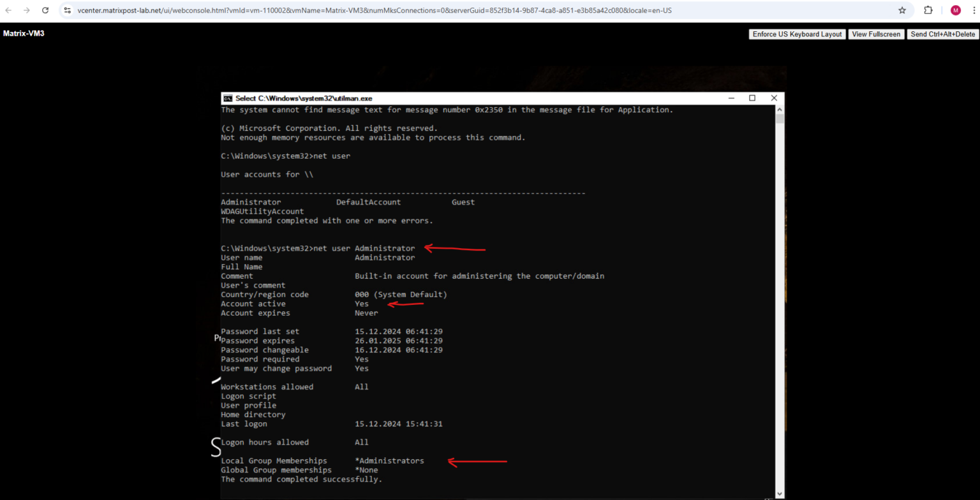Open the Chrome three-dot menu
Viewport: 980px width, 500px height.
point(974,10)
